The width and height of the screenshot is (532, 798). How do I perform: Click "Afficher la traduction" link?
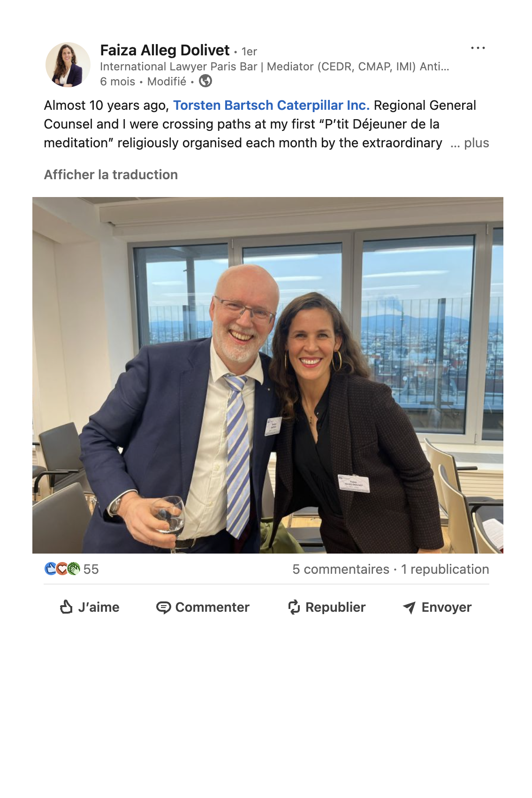pos(111,175)
